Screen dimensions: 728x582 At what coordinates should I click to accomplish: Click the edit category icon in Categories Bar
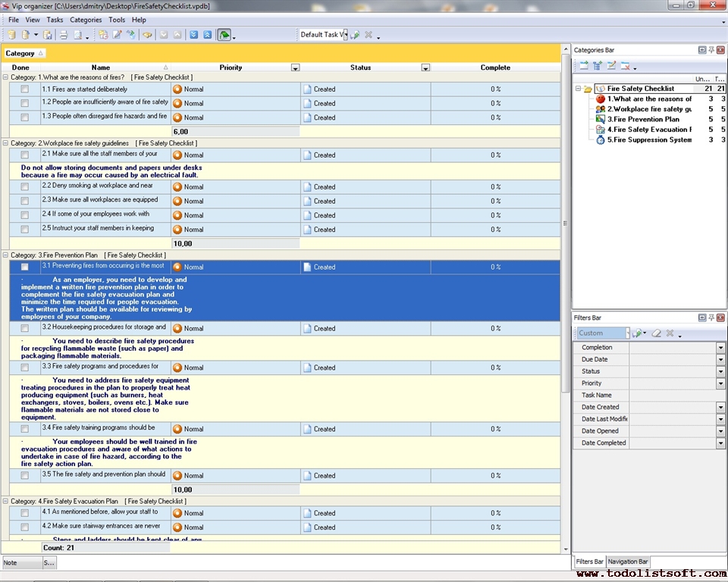pyautogui.click(x=611, y=66)
